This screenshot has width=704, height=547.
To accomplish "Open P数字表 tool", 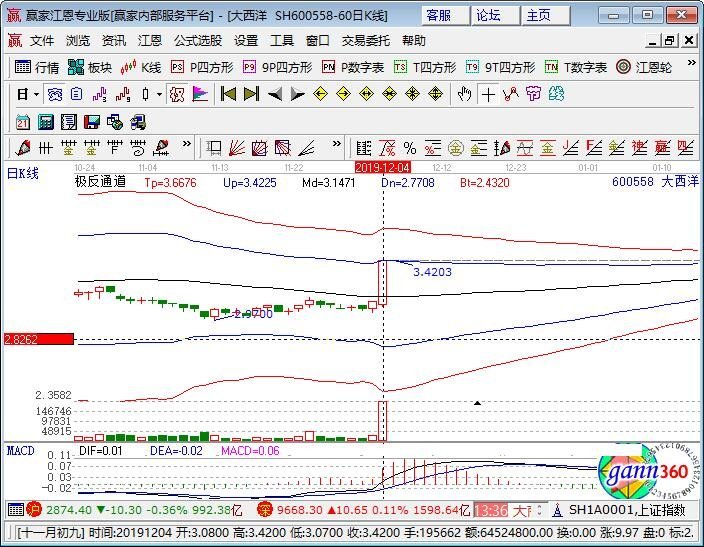I will [x=353, y=67].
